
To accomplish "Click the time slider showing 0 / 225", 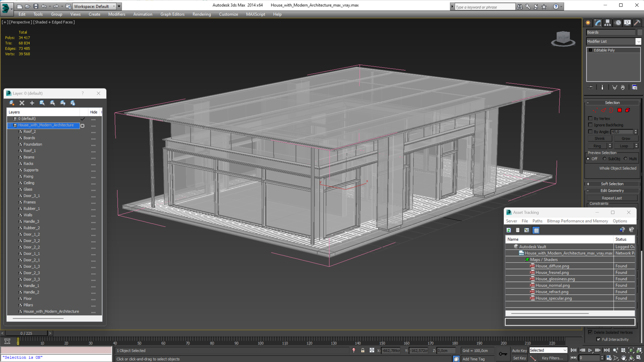I will 26,333.
